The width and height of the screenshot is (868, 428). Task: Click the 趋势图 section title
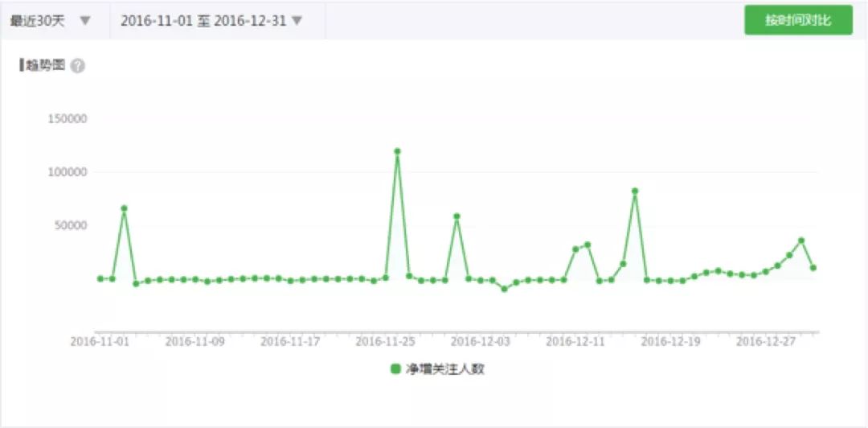pos(44,65)
